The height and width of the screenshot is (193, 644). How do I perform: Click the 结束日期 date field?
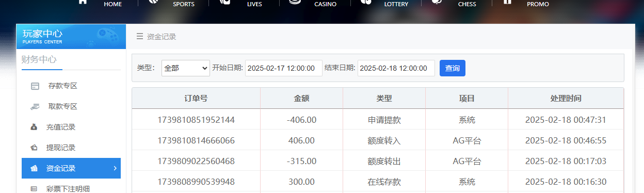pyautogui.click(x=396, y=68)
